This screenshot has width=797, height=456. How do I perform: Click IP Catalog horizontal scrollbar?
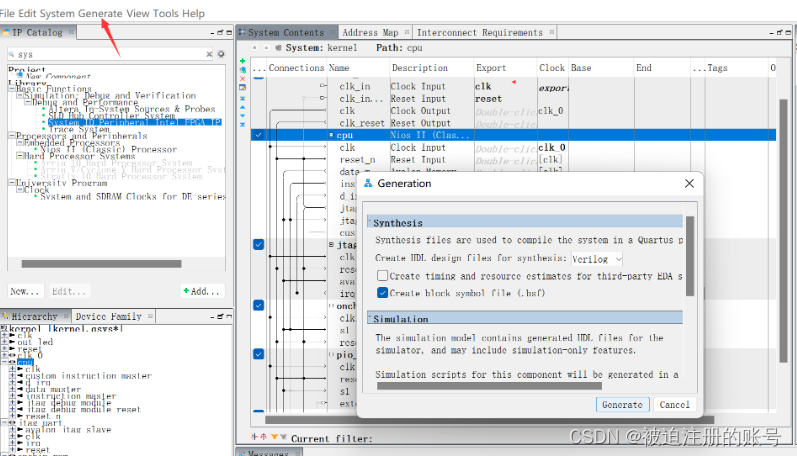pos(101,264)
